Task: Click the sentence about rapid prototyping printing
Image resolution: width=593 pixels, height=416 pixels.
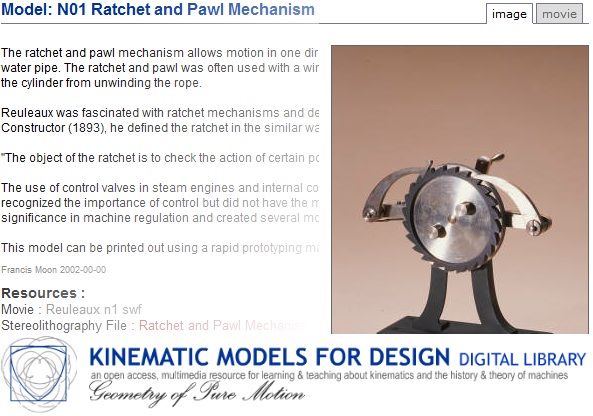Action: click(160, 248)
